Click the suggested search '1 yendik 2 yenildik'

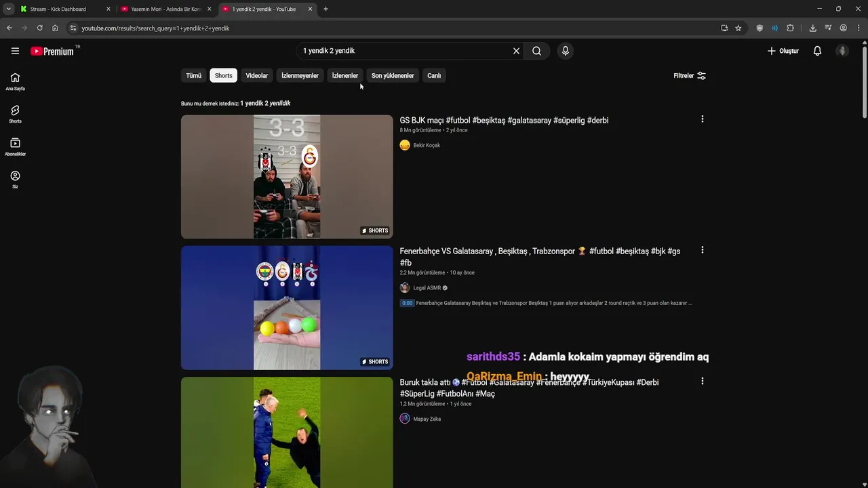pyautogui.click(x=265, y=103)
